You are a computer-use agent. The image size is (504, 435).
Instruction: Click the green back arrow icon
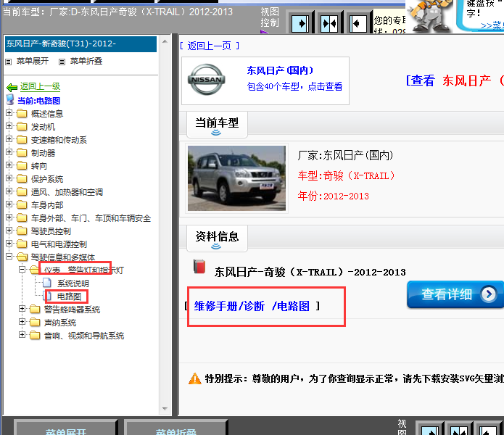(12, 87)
